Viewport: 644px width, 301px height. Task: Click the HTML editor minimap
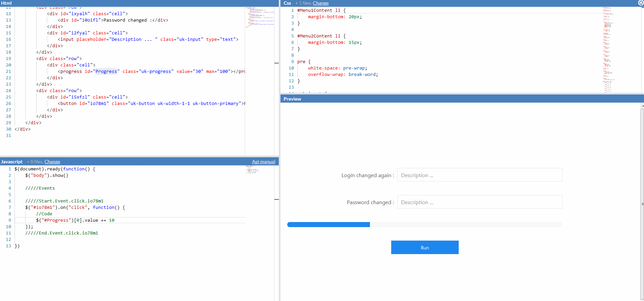tap(259, 17)
